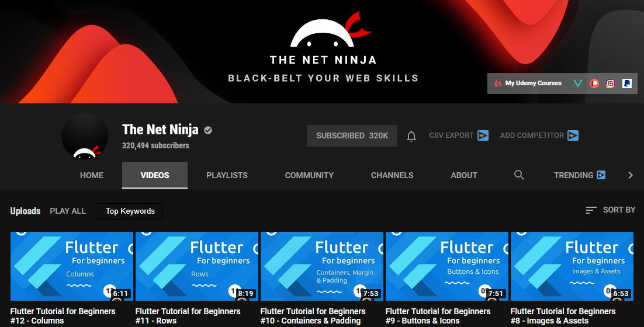Click PLAY ALL uploads
This screenshot has width=644, height=327.
pyautogui.click(x=68, y=211)
